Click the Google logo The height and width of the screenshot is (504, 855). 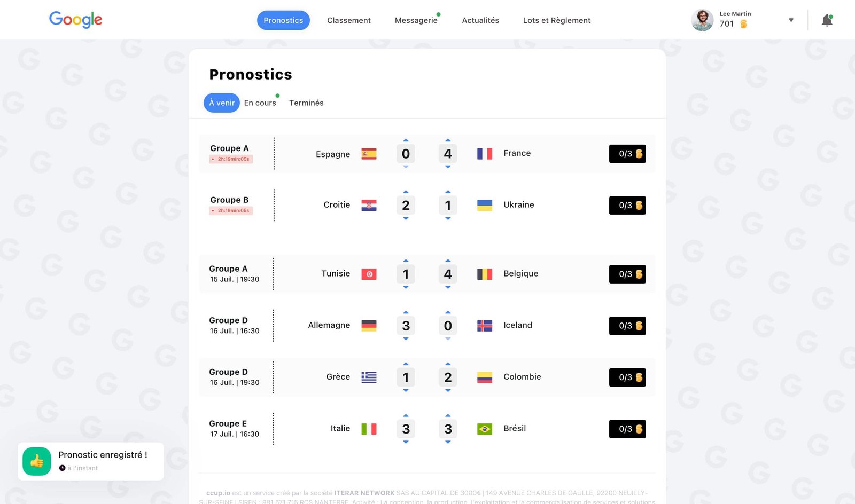click(x=75, y=20)
